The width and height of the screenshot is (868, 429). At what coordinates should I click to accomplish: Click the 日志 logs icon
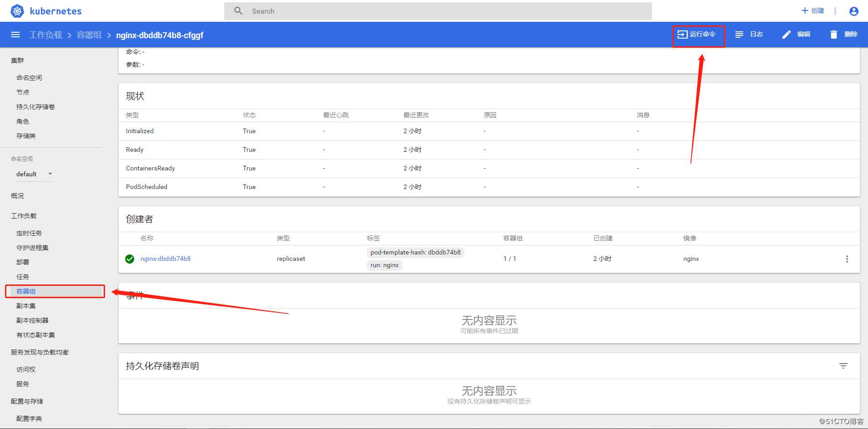pyautogui.click(x=739, y=35)
